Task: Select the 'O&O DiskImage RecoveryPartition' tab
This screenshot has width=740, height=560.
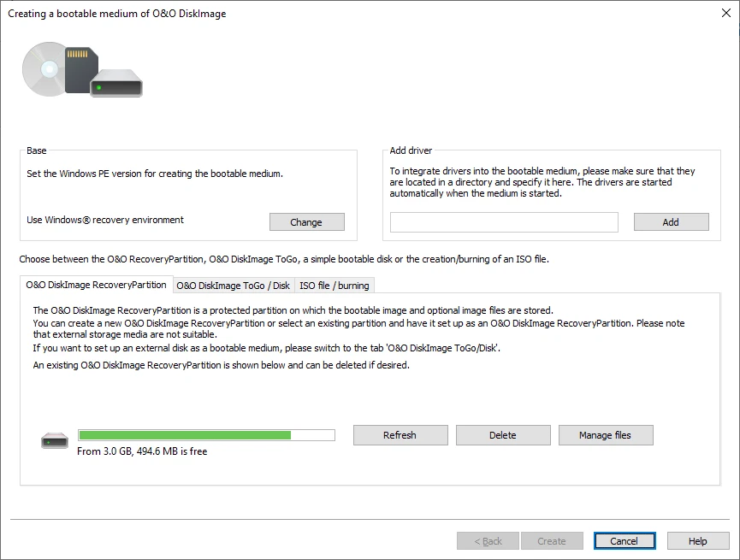Action: [x=97, y=285]
